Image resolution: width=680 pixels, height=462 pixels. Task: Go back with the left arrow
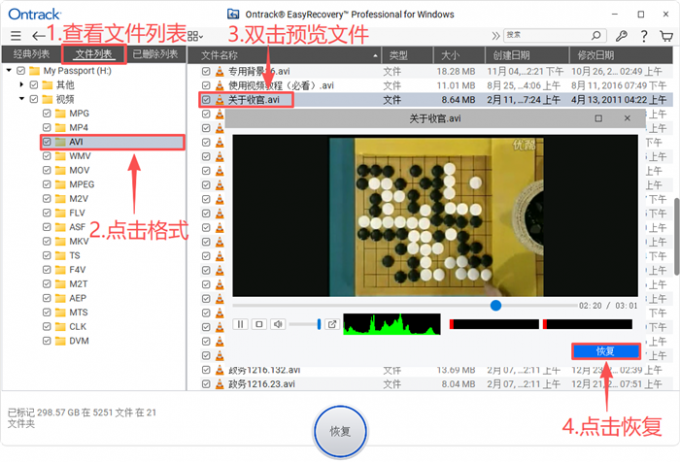click(x=39, y=36)
